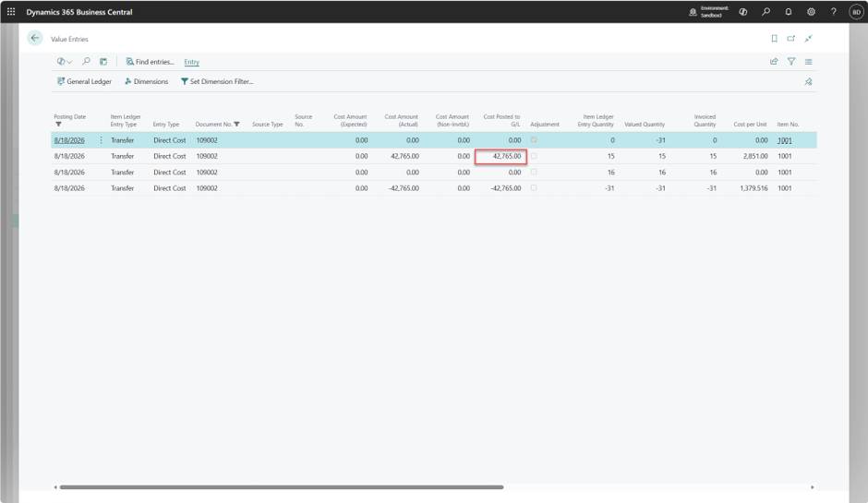
Task: Click the scrollbar right arrow
Action: point(812,487)
